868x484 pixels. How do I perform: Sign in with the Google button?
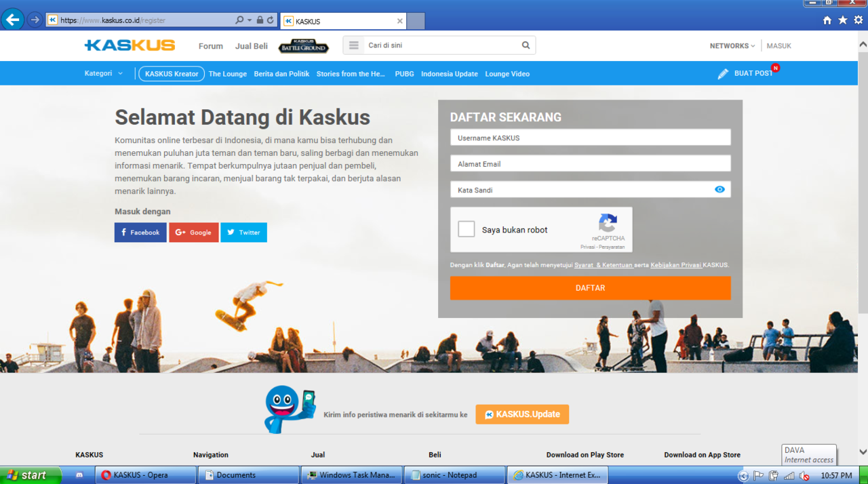194,233
